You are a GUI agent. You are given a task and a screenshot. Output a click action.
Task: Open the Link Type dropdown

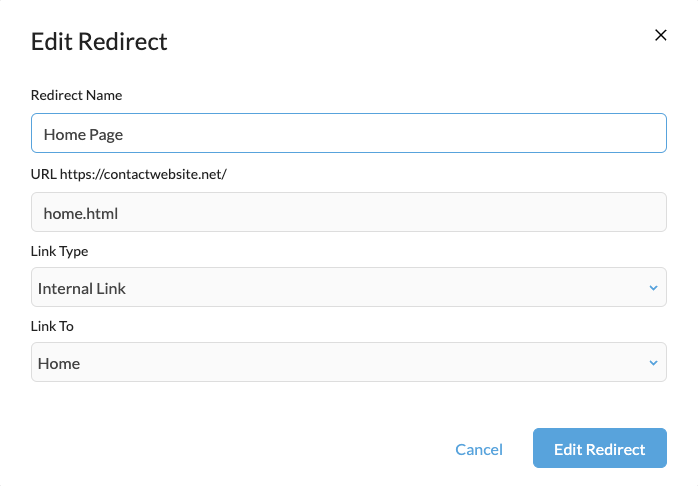click(x=348, y=288)
